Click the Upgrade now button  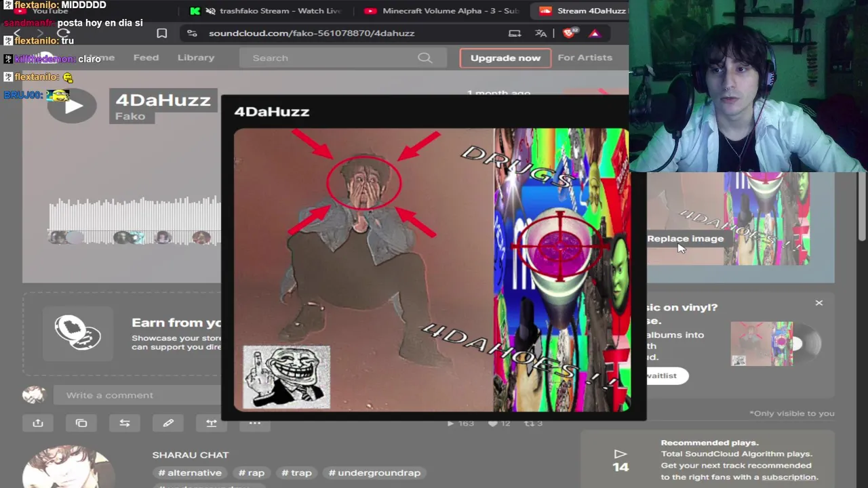(x=505, y=58)
